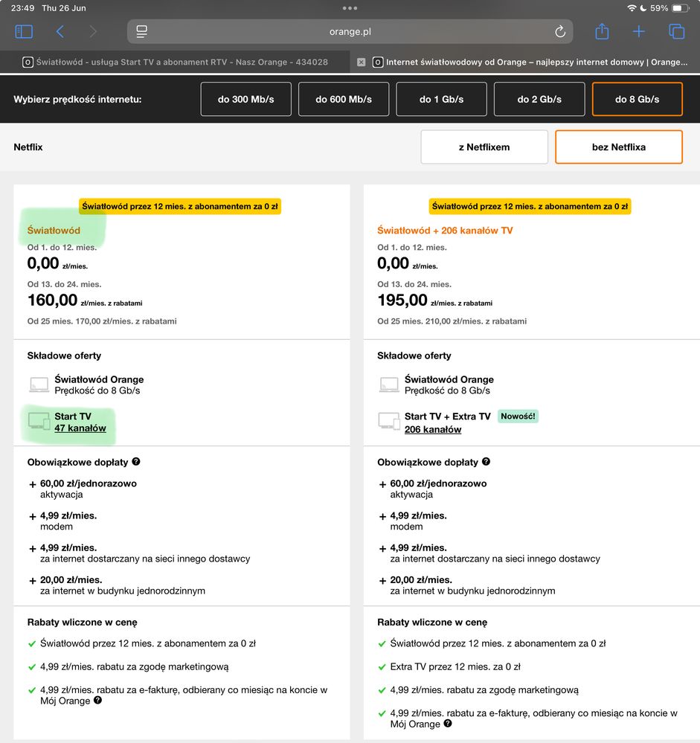Choose the do 1 Gb/s speed
This screenshot has height=743, width=700.
pos(441,99)
